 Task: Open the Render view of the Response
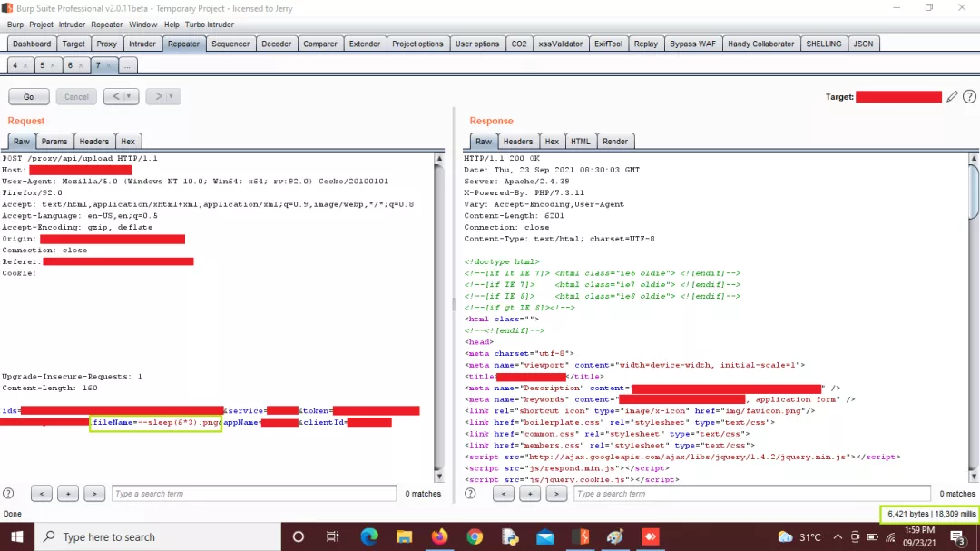click(615, 141)
